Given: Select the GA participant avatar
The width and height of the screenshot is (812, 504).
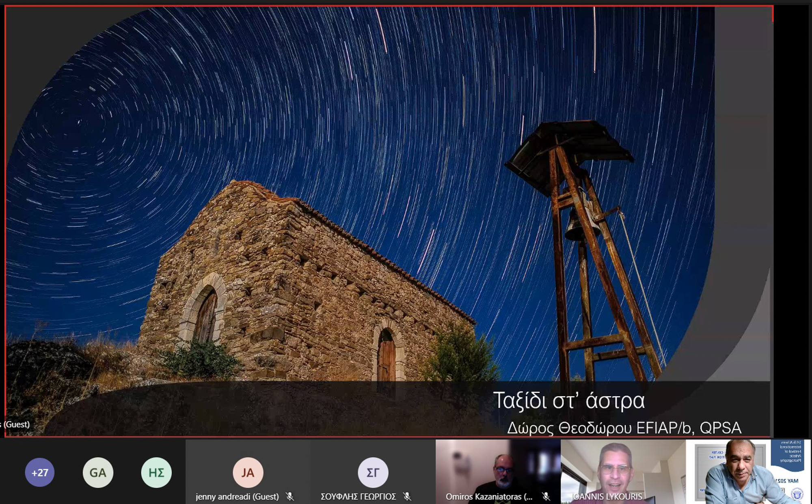Looking at the screenshot, I should pyautogui.click(x=98, y=472).
